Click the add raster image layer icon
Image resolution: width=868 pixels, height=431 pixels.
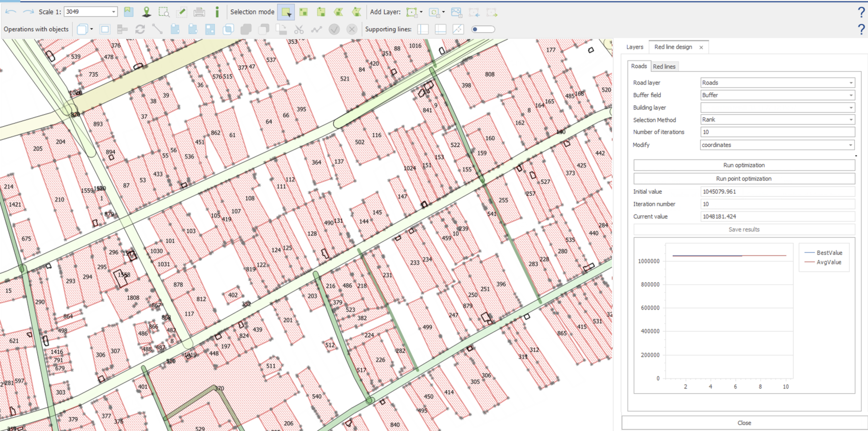[x=457, y=11]
